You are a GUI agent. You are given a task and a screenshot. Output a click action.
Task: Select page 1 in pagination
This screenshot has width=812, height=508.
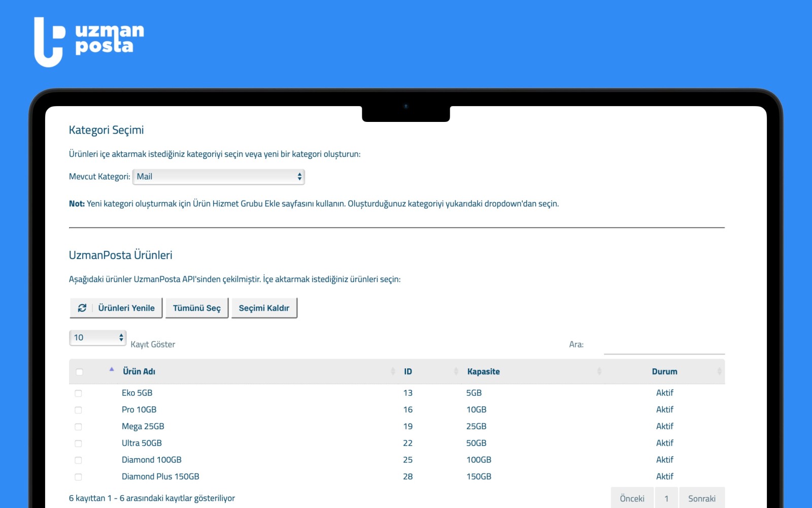point(666,498)
